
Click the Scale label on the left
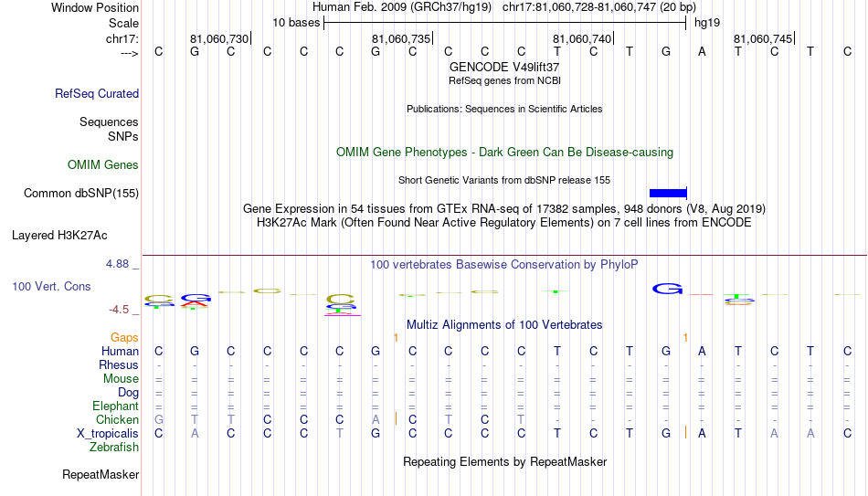(124, 23)
